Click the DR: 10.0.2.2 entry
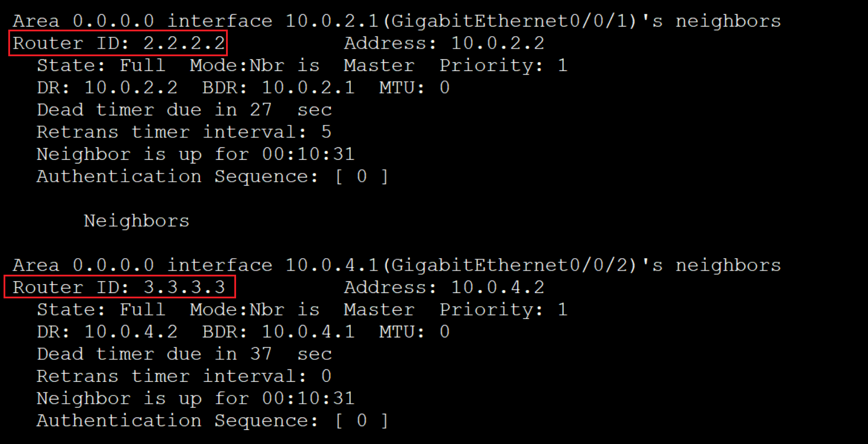 click(107, 88)
